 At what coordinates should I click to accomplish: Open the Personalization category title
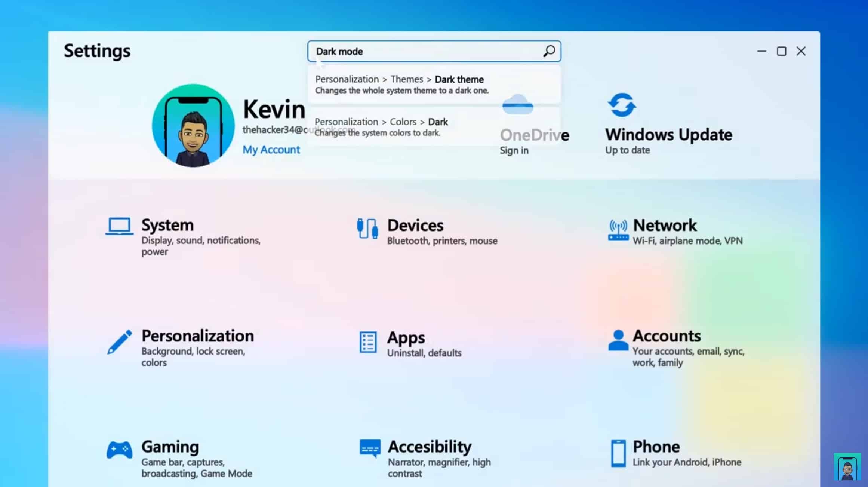pyautogui.click(x=197, y=336)
